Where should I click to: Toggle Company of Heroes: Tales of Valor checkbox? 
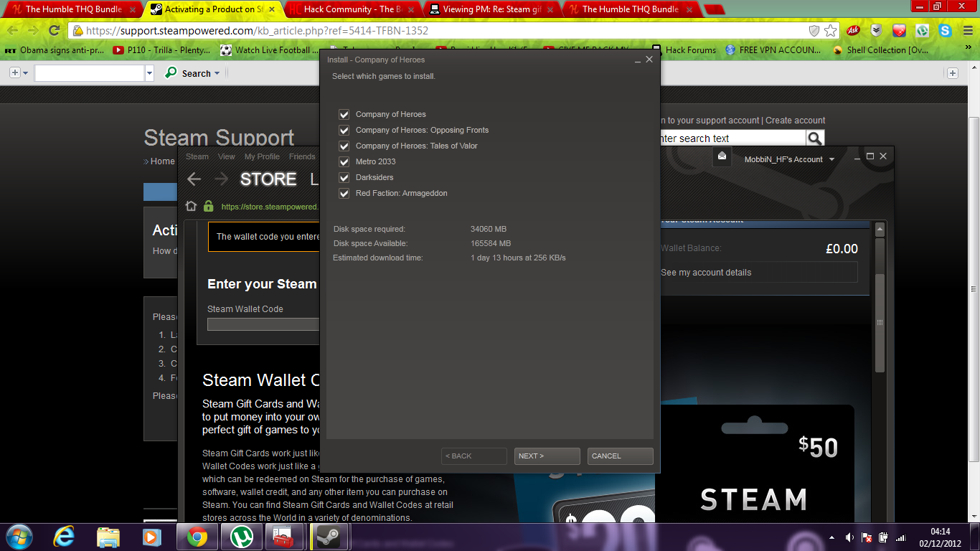pyautogui.click(x=344, y=146)
